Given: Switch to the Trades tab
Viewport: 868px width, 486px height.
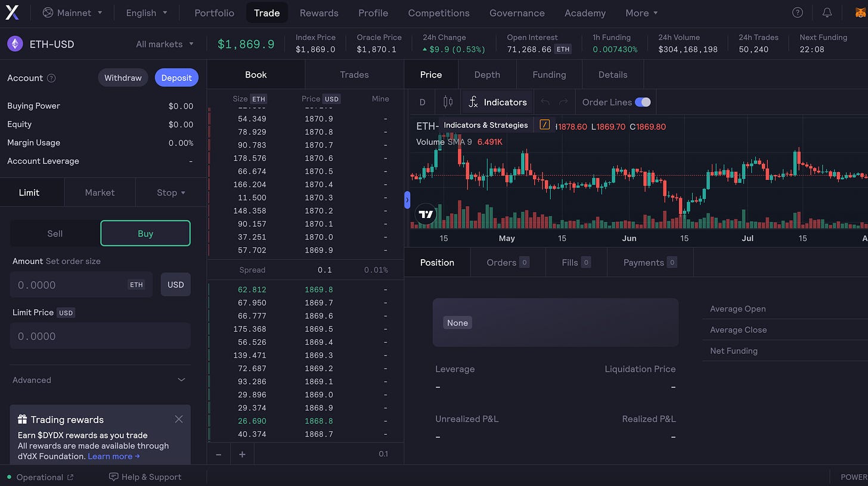Looking at the screenshot, I should click(x=354, y=74).
